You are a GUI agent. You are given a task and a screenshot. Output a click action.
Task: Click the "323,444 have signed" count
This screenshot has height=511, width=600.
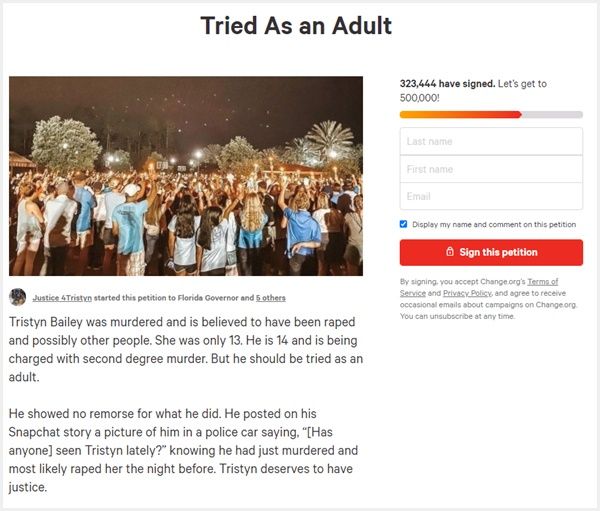(x=447, y=84)
